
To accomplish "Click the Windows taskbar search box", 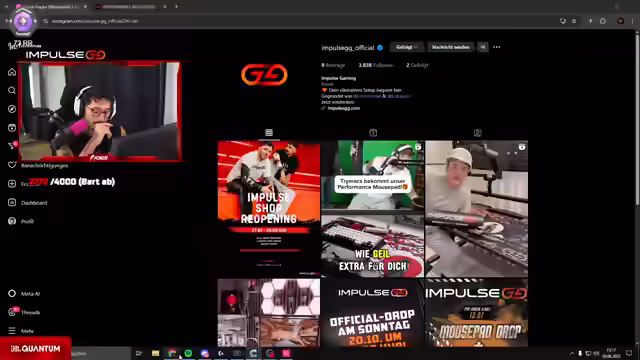I will pos(101,353).
